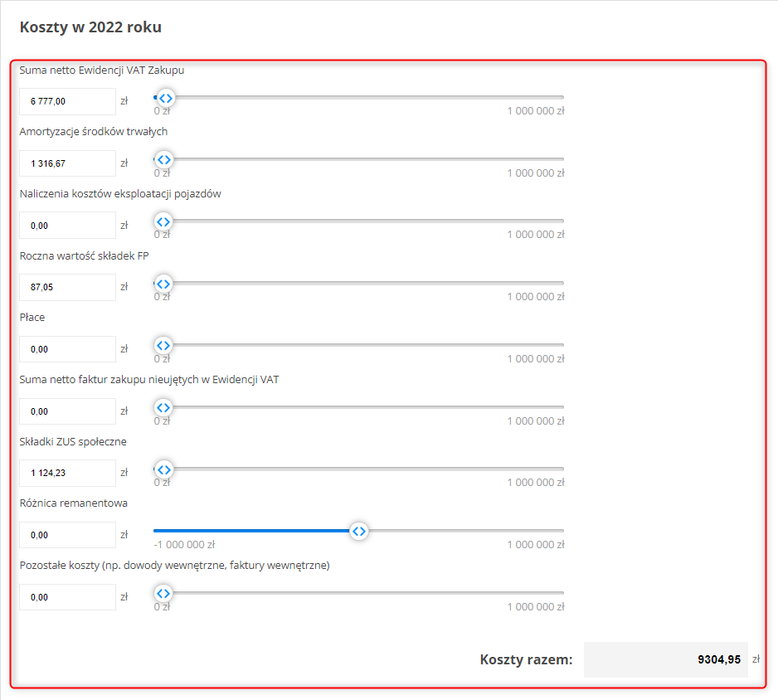Image resolution: width=778 pixels, height=700 pixels.
Task: Focus the Płace amount input field
Action: pos(67,349)
